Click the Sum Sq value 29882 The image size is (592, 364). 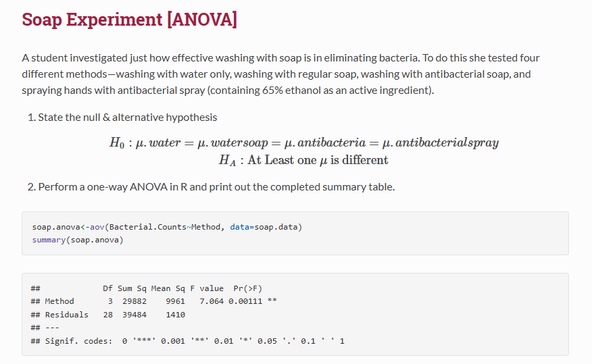tap(134, 301)
